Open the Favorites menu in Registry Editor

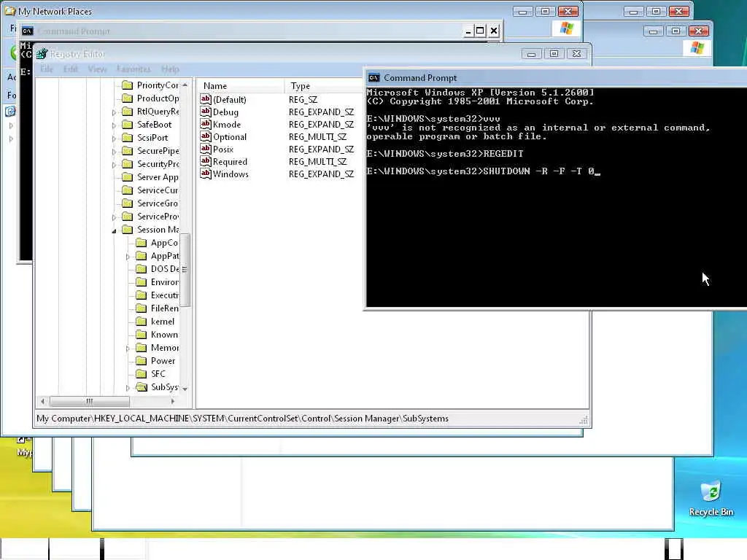(x=133, y=69)
